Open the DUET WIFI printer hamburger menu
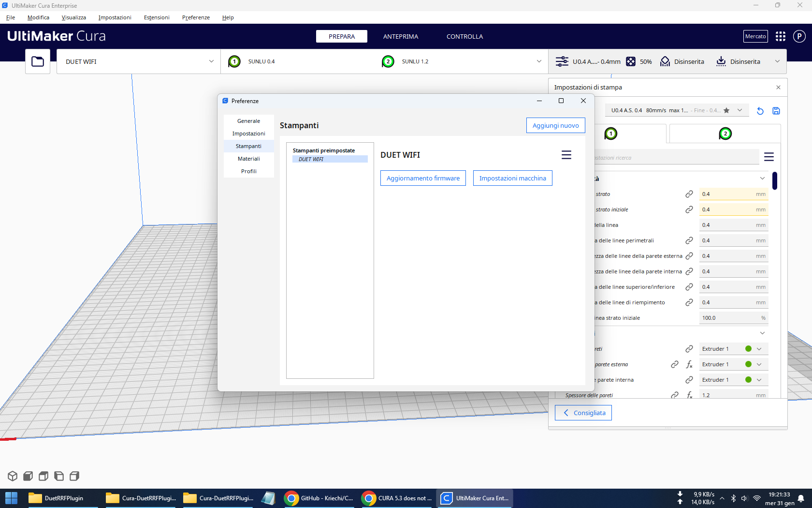 [566, 155]
